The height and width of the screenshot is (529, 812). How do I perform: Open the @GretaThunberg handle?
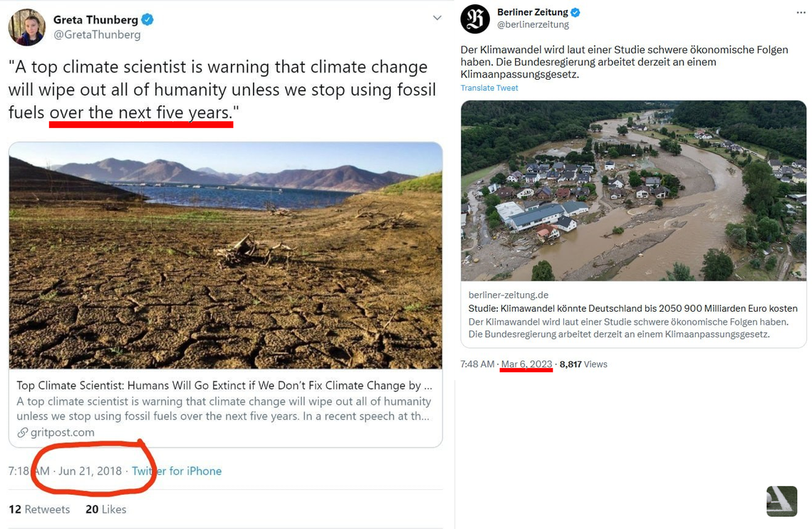[x=97, y=35]
